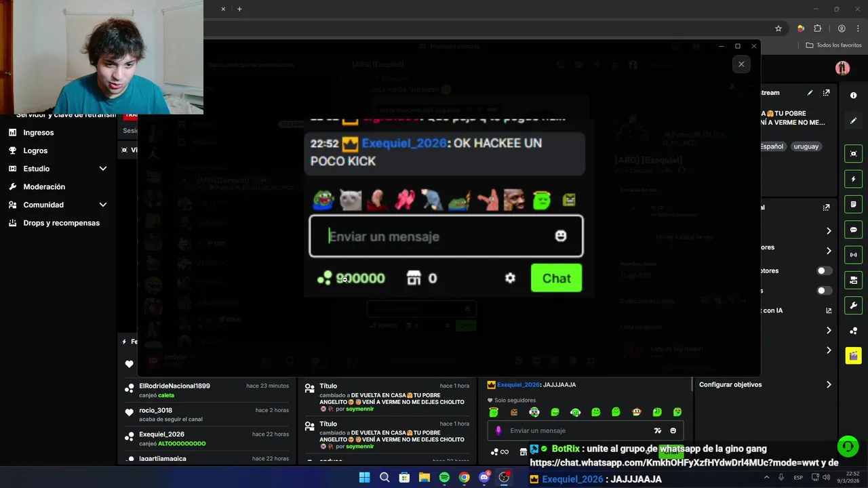Insert the crying cat emote

coord(351,200)
